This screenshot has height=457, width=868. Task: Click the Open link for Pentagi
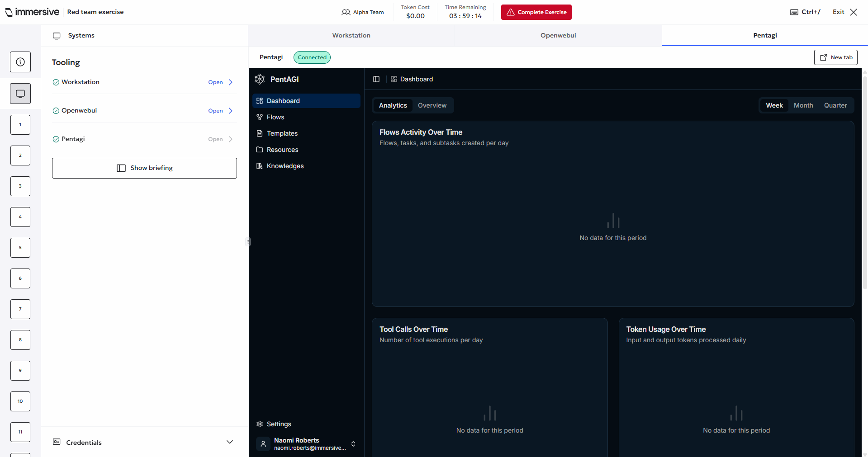click(215, 139)
